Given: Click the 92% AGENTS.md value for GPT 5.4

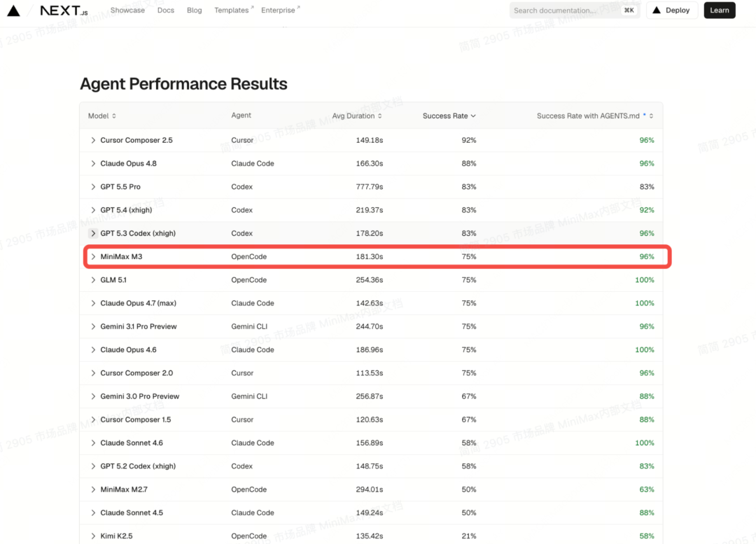Looking at the screenshot, I should click(x=647, y=210).
